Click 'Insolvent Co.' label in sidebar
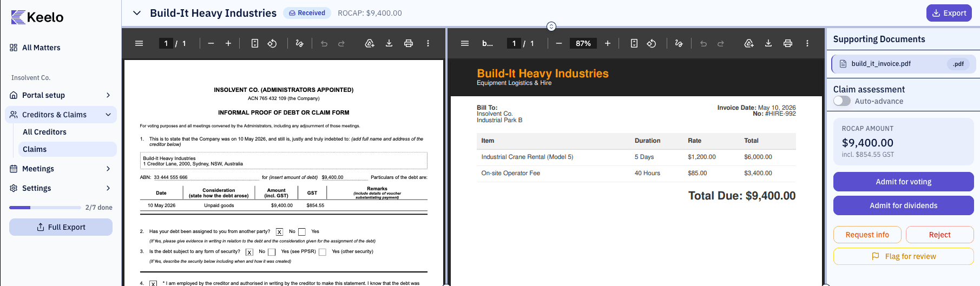Image resolution: width=980 pixels, height=286 pixels. pyautogui.click(x=31, y=78)
